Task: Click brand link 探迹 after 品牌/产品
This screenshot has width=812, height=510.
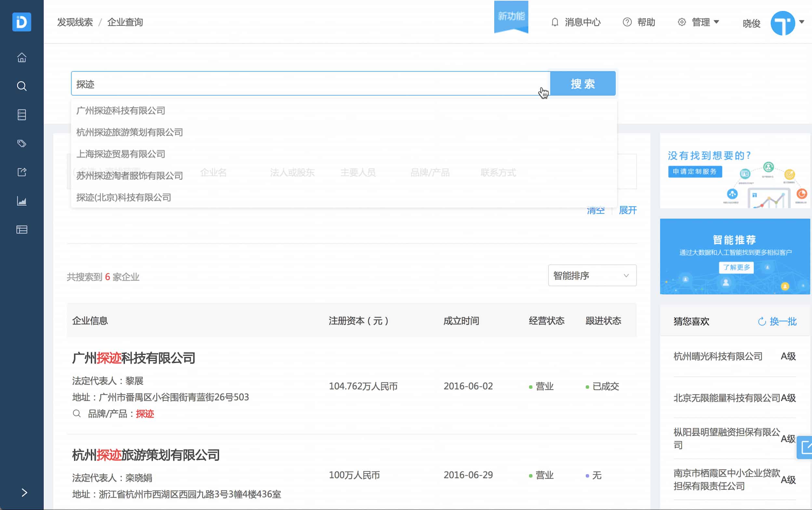Action: click(x=145, y=414)
